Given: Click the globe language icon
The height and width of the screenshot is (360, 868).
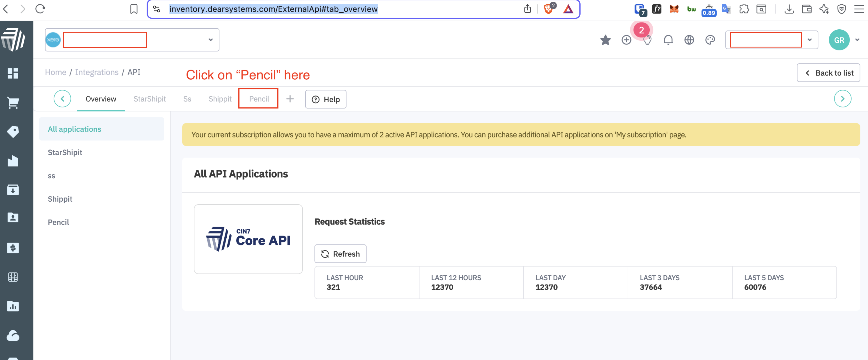Looking at the screenshot, I should [689, 40].
